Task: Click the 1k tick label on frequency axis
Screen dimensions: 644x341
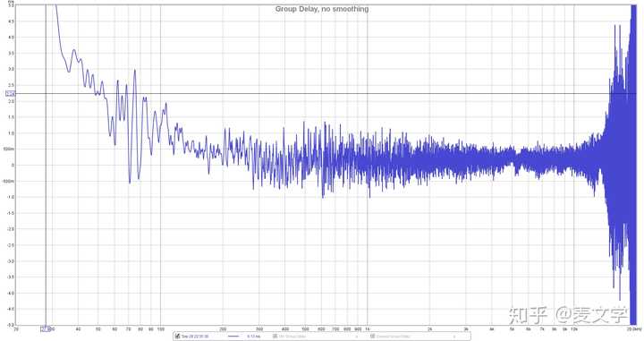Action: coord(368,329)
